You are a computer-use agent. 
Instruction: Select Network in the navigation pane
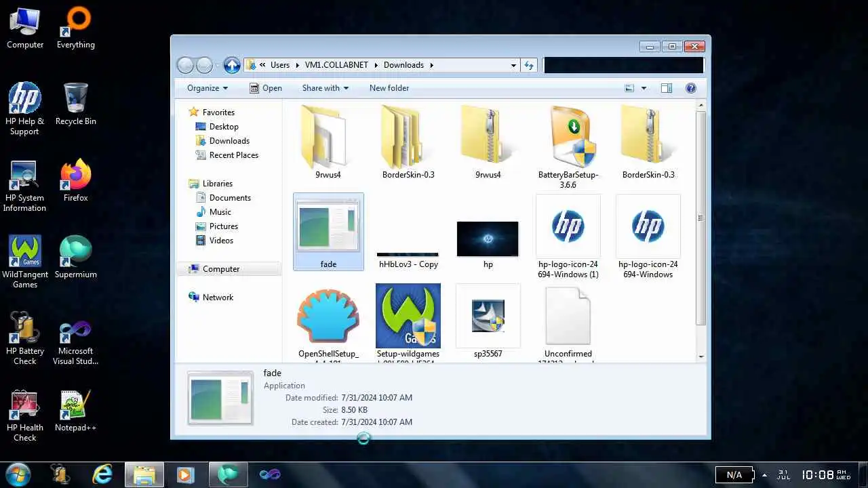click(218, 298)
